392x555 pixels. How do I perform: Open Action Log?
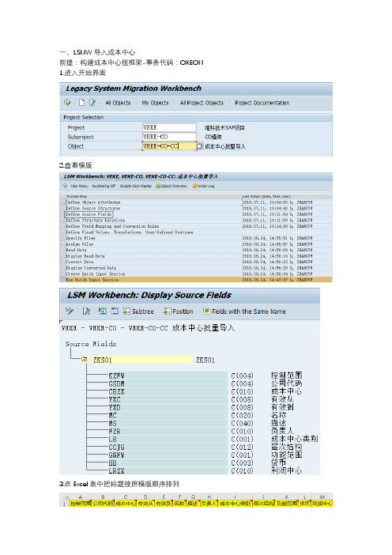[x=203, y=186]
